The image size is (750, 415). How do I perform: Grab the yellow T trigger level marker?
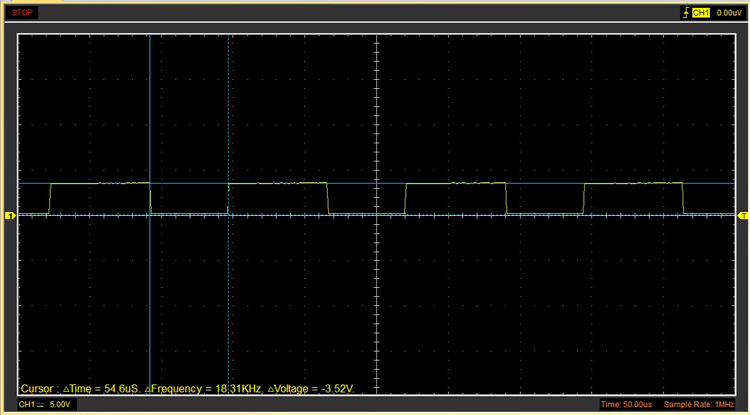(x=743, y=216)
